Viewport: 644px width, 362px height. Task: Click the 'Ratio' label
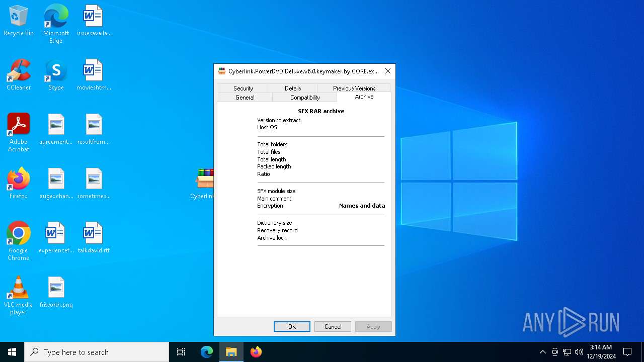[264, 174]
